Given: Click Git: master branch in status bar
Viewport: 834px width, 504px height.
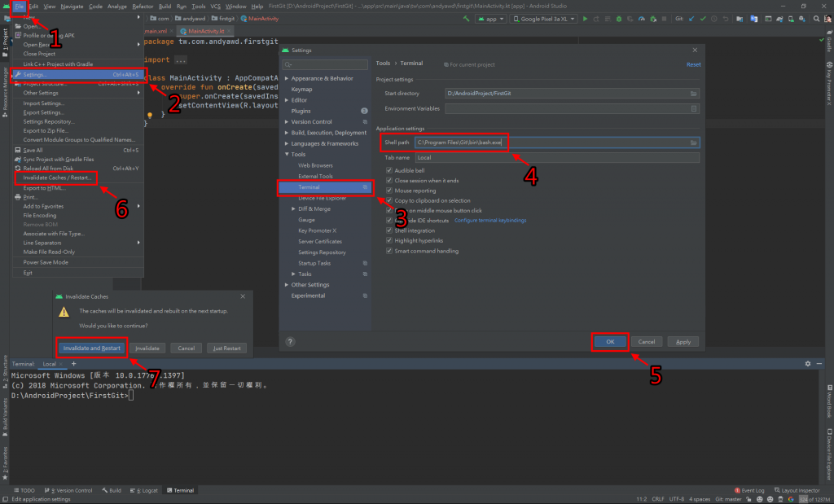Looking at the screenshot, I should (728, 499).
